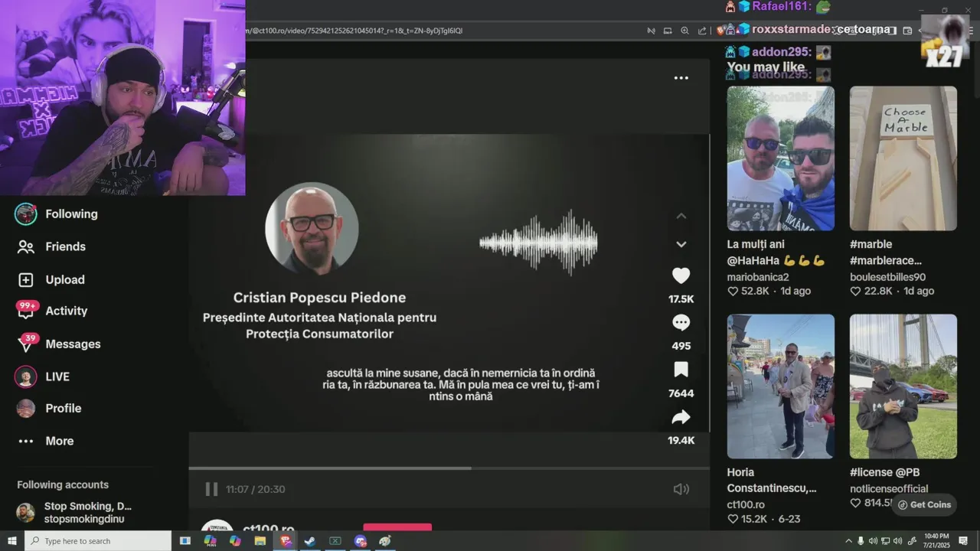Click the Cristian Popescu Piedone name text

click(x=319, y=298)
